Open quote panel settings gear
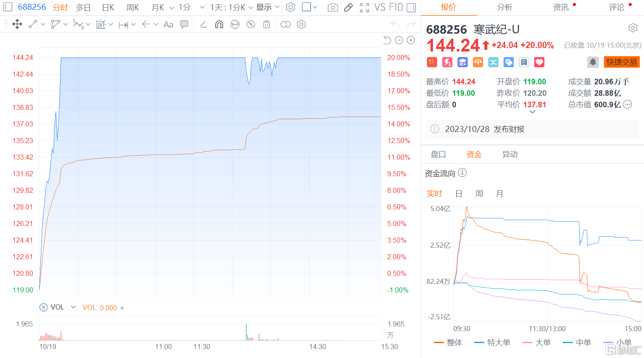The height and width of the screenshot is (358, 644). [633, 28]
